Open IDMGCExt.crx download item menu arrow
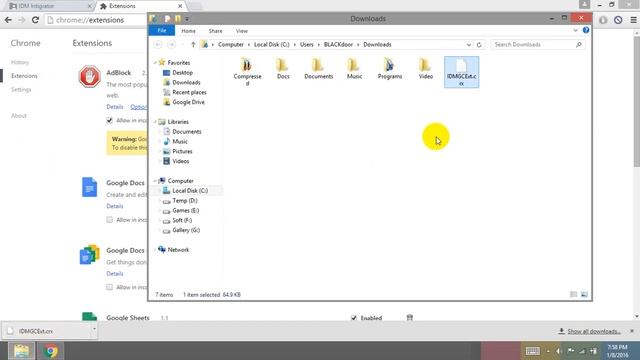The width and height of the screenshot is (640, 360). [x=94, y=329]
